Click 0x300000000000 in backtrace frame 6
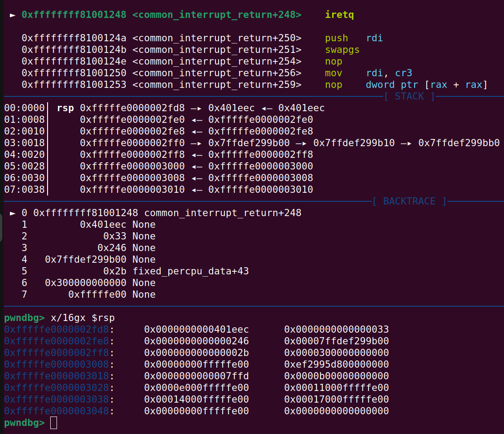 (86, 283)
